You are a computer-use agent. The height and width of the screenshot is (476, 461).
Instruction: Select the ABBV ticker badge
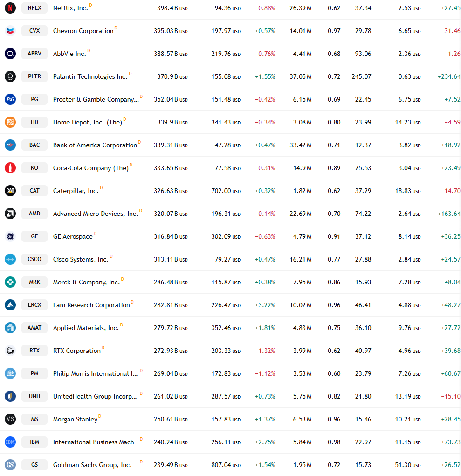click(x=34, y=54)
